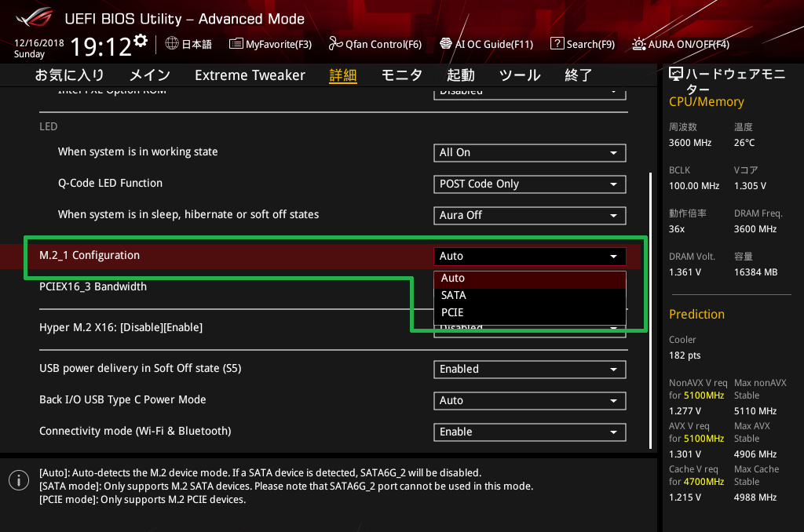Image resolution: width=804 pixels, height=532 pixels.
Task: Toggle AURA ON/OFF(F4)
Action: pos(681,44)
